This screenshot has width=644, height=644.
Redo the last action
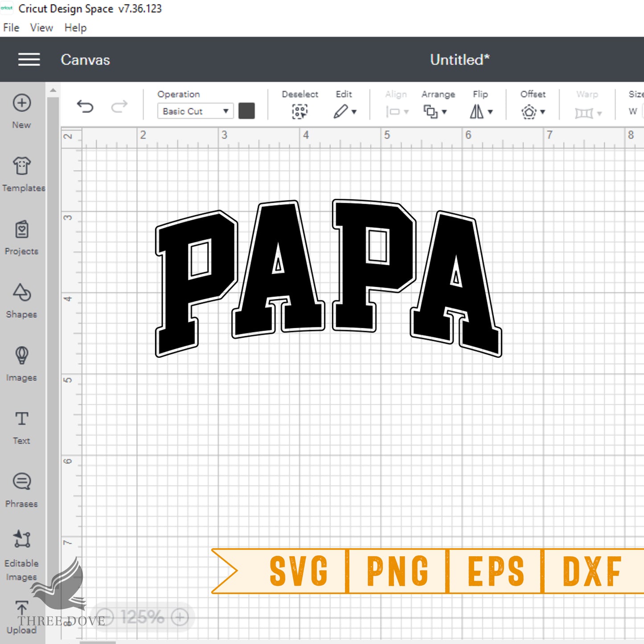[x=119, y=107]
